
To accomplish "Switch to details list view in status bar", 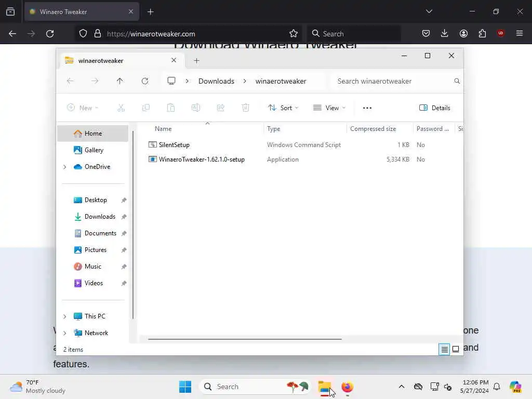I will 444,349.
